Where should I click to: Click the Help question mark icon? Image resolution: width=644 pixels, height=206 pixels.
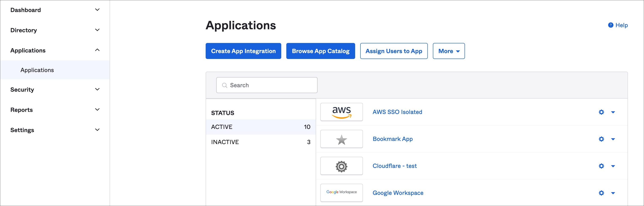(x=610, y=25)
